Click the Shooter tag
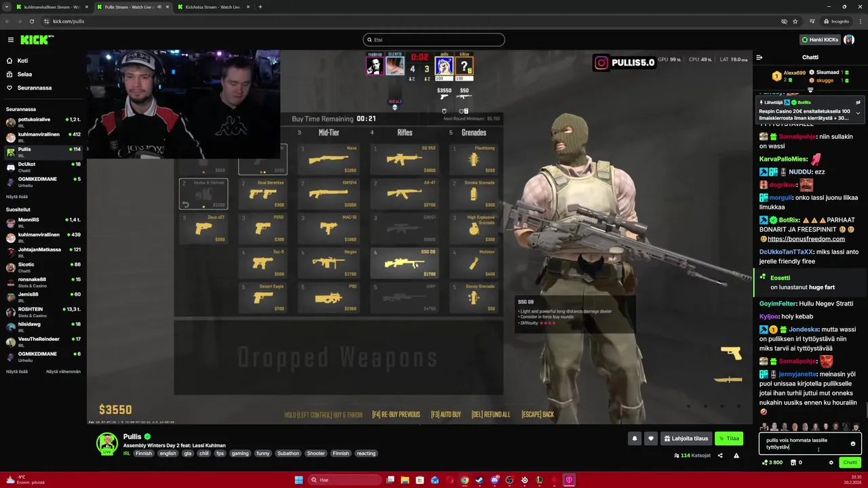The height and width of the screenshot is (488, 868). coord(316,453)
